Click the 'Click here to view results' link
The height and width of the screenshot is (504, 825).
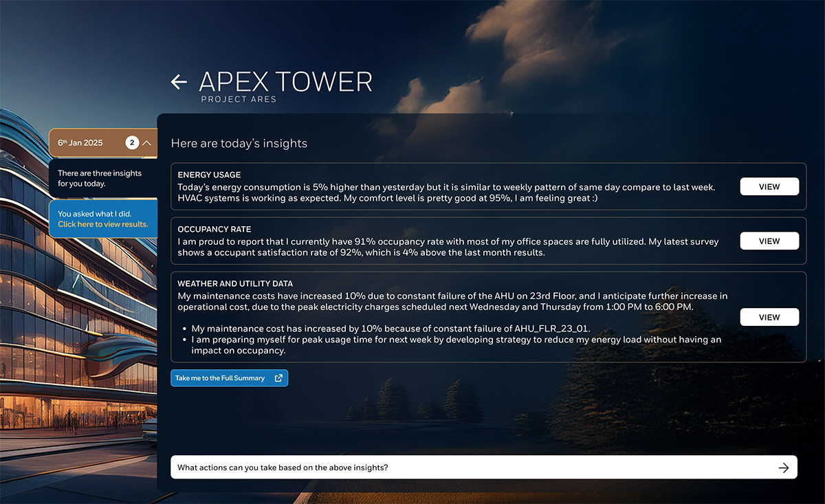pos(102,224)
